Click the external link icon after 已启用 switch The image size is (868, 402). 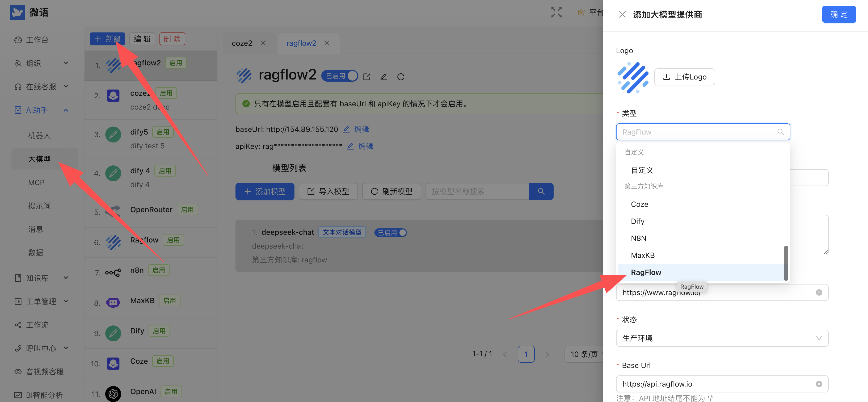click(366, 77)
